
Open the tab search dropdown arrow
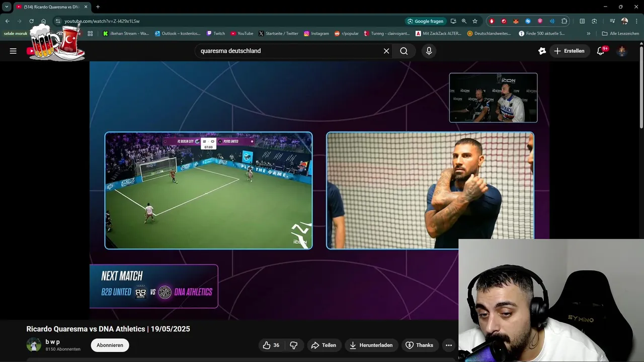(x=7, y=7)
